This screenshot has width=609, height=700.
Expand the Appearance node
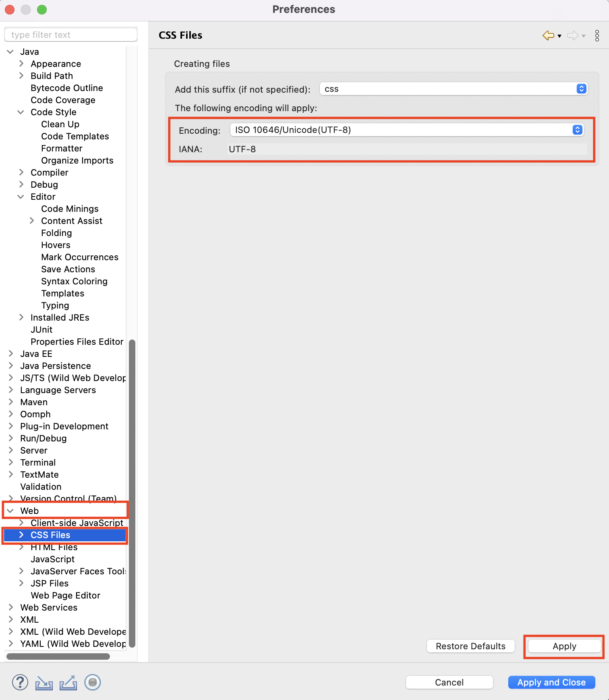21,64
